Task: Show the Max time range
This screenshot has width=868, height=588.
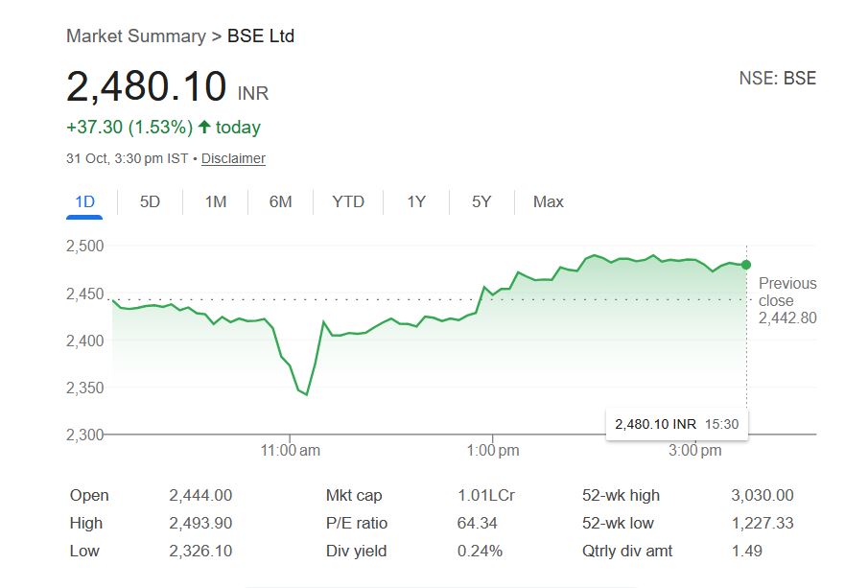Action: (549, 201)
